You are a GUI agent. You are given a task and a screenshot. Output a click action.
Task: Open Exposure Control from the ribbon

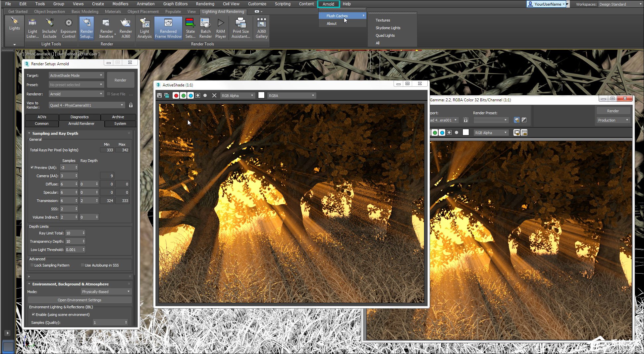coord(69,28)
